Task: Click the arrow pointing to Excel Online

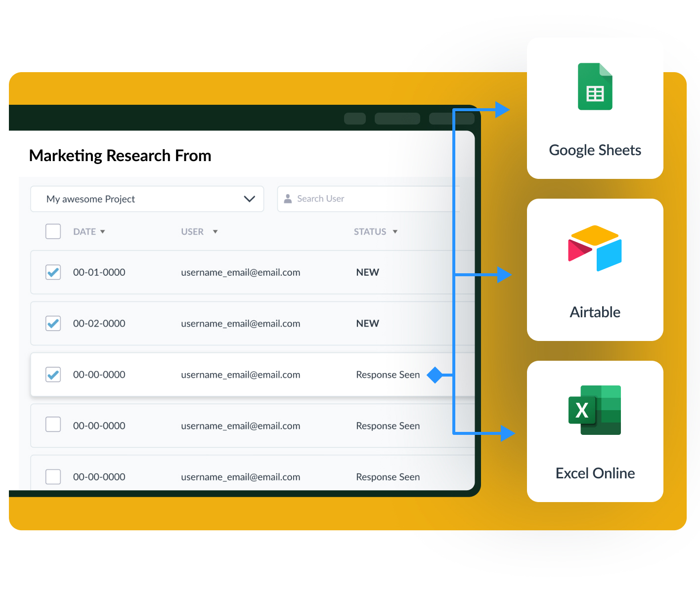Action: pyautogui.click(x=507, y=433)
